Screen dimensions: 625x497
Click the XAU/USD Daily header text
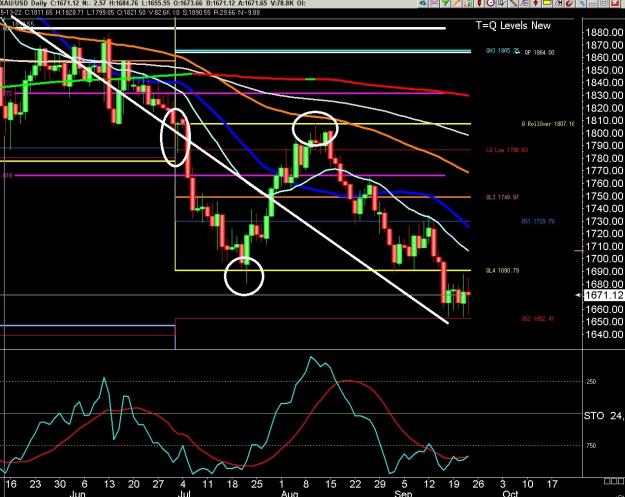point(24,3)
